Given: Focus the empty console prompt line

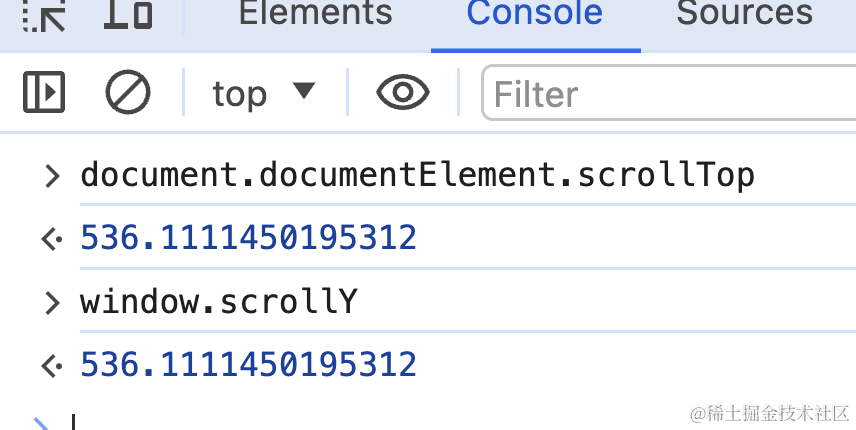Looking at the screenshot, I should click(300, 422).
